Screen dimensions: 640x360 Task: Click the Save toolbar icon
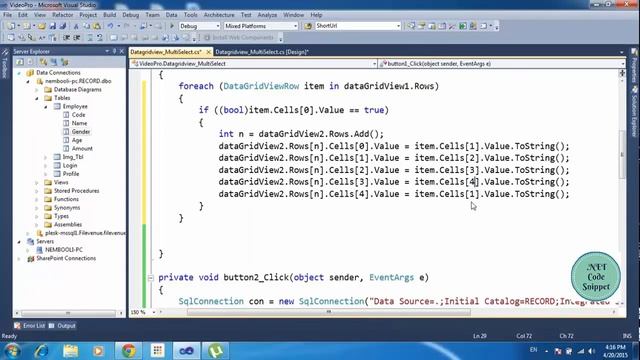pyautogui.click(x=53, y=26)
